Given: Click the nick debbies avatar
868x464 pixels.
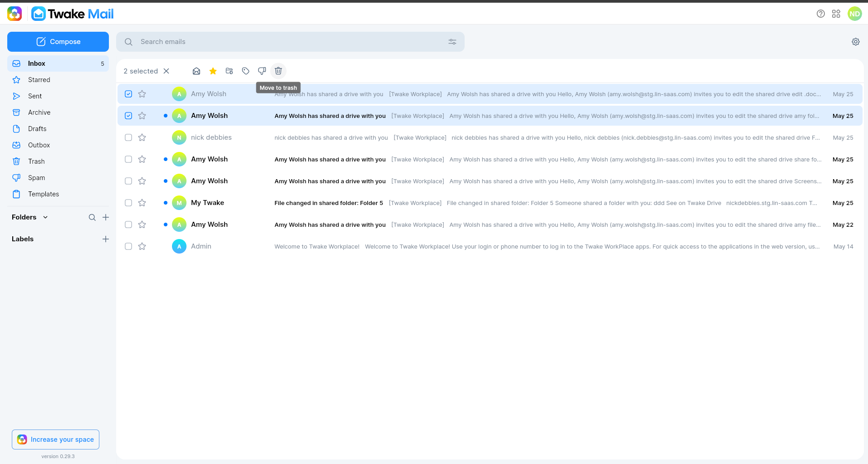Looking at the screenshot, I should [x=179, y=137].
